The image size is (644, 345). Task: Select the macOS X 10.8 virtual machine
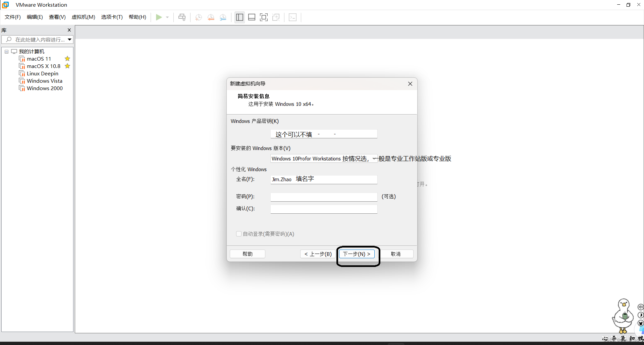point(44,66)
